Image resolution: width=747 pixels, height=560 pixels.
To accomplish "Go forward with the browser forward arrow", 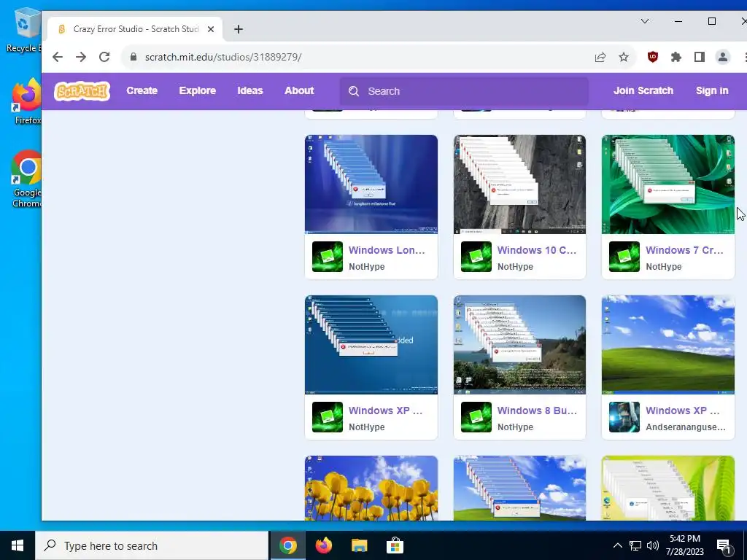I will [81, 57].
